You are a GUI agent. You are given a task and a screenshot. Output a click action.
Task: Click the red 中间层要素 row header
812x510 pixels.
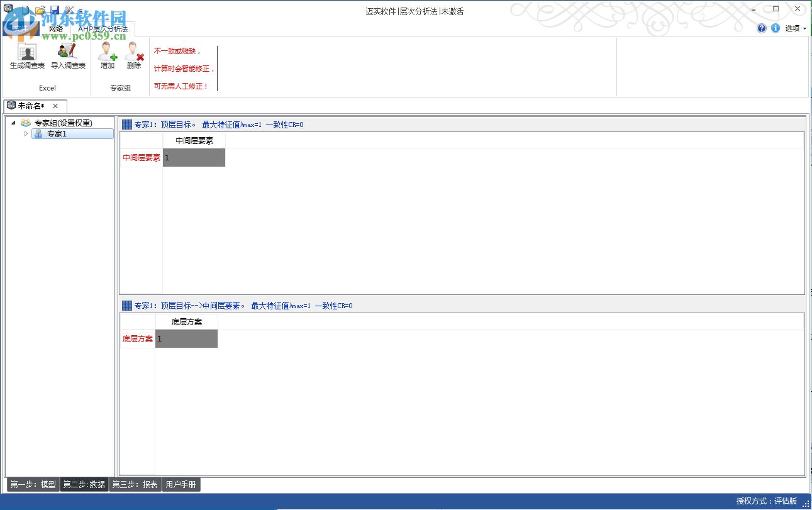pos(142,158)
